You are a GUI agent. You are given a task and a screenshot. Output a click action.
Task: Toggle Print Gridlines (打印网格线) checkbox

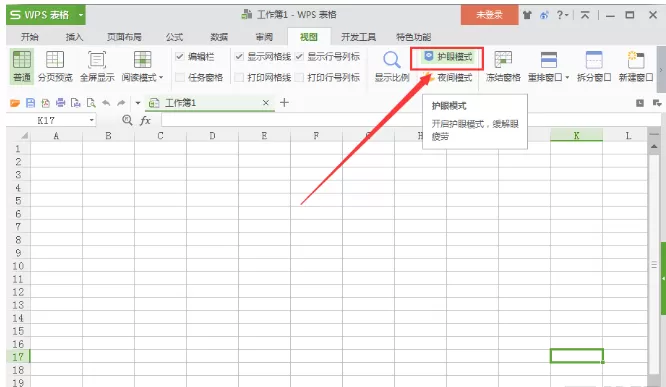239,77
